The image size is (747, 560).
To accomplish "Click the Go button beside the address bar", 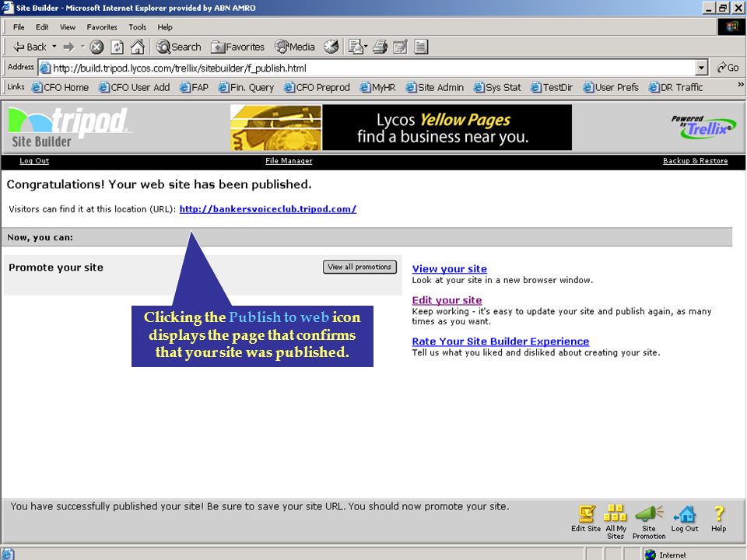I will tap(728, 68).
